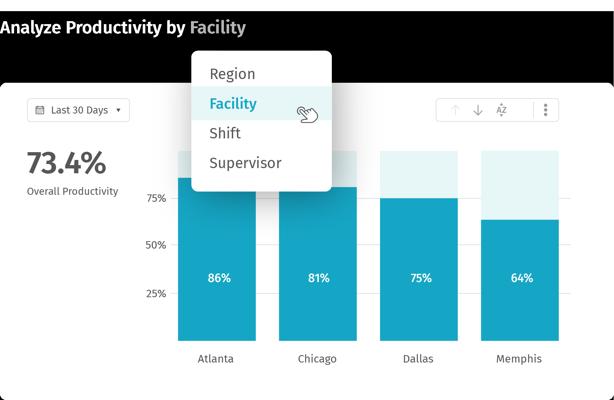
Task: Click the Facility word in the title
Action: [x=218, y=28]
